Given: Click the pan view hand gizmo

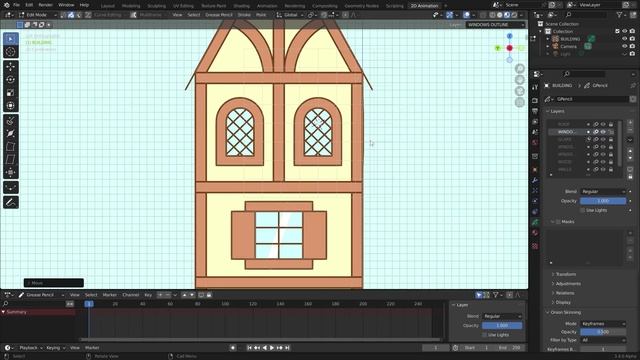Looking at the screenshot, I should tap(520, 80).
